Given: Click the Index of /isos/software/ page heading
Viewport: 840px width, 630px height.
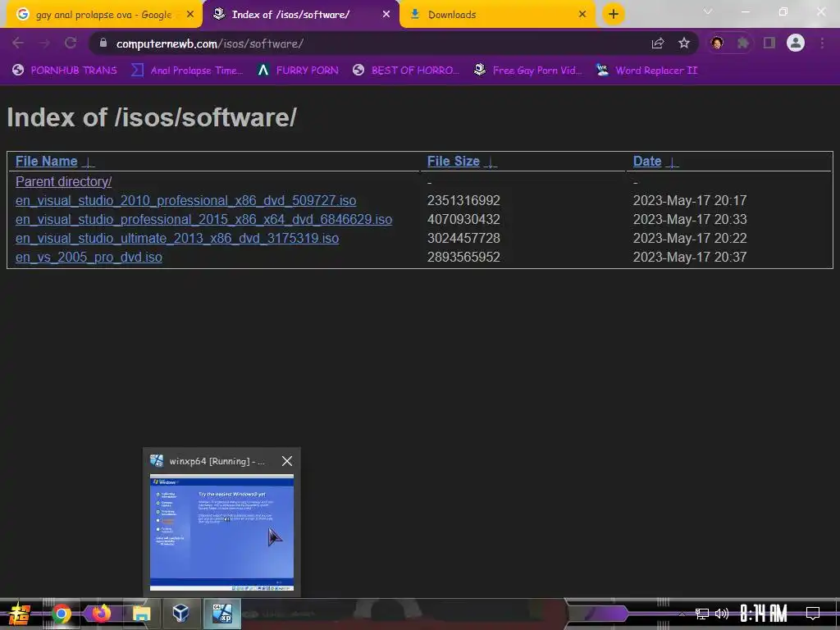Looking at the screenshot, I should coord(152,117).
